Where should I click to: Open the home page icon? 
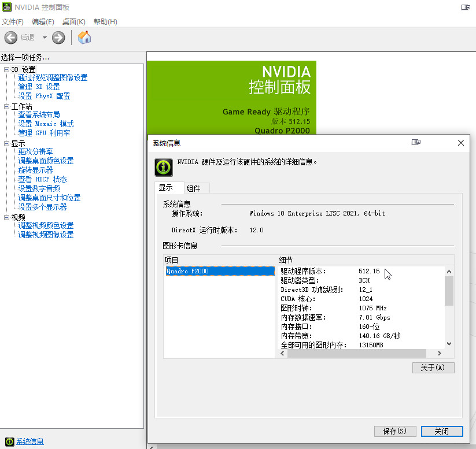84,38
